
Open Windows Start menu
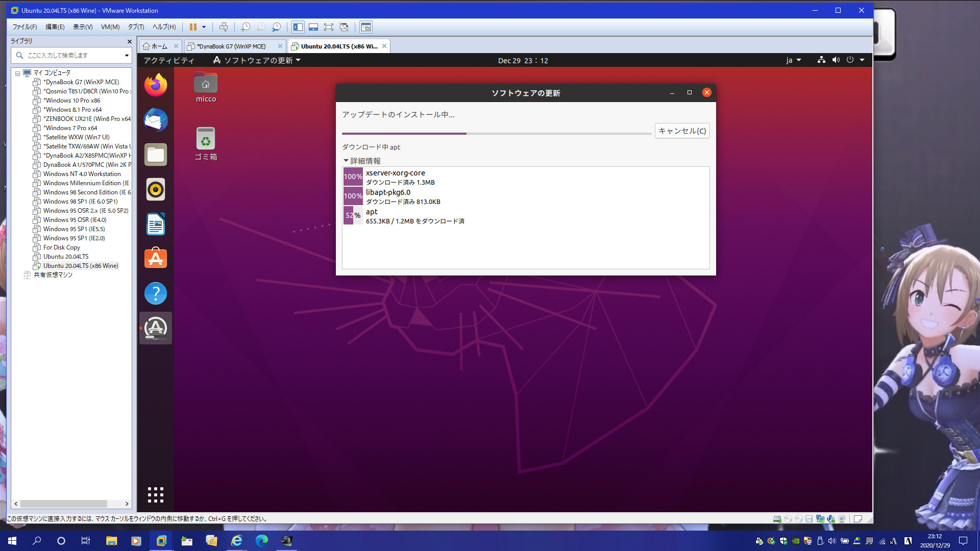click(12, 541)
